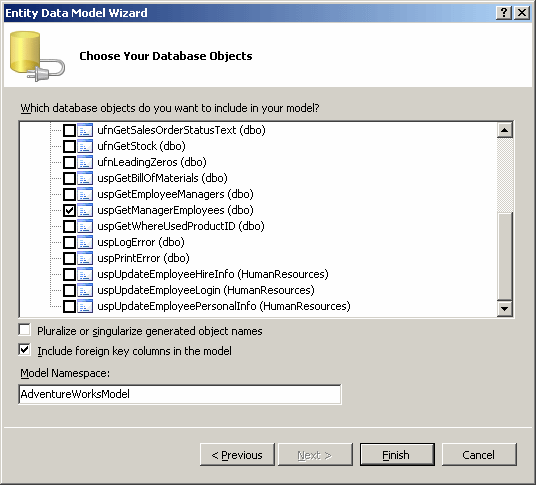
Task: Check the uspGetEmployeeManagers checkbox
Action: (x=69, y=194)
